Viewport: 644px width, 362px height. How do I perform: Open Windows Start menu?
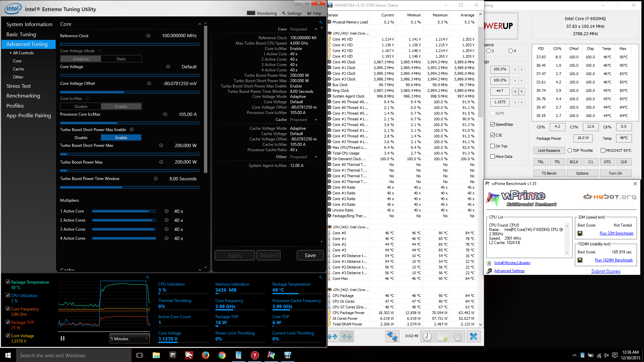(8, 355)
